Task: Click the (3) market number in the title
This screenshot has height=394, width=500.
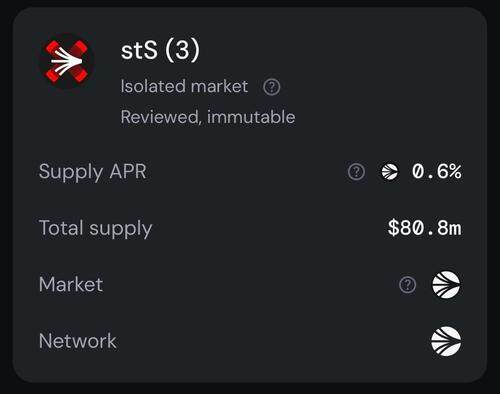Action: (182, 50)
